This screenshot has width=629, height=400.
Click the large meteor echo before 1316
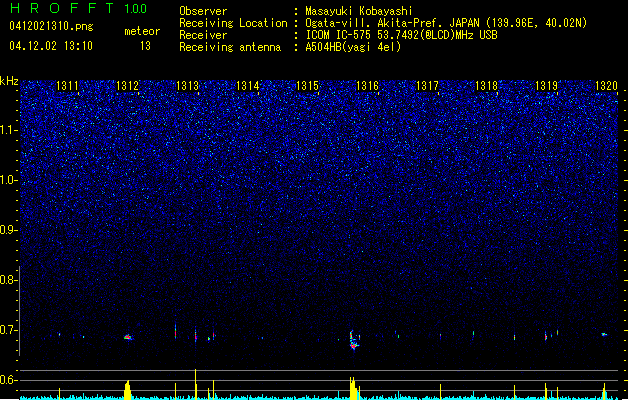pos(353,340)
